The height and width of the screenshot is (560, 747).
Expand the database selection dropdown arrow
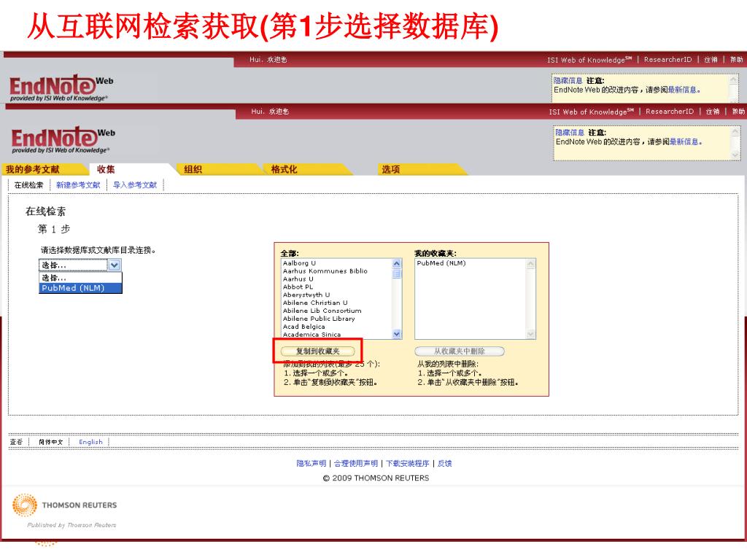pyautogui.click(x=115, y=265)
